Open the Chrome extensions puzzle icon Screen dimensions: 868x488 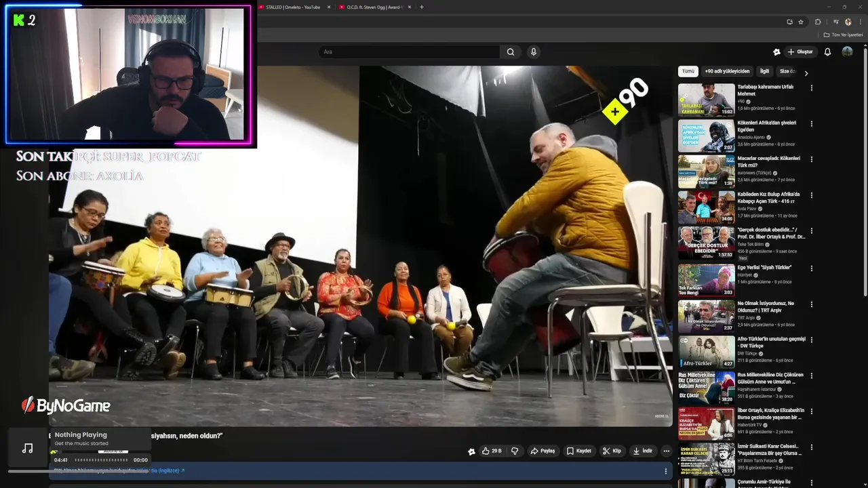818,22
